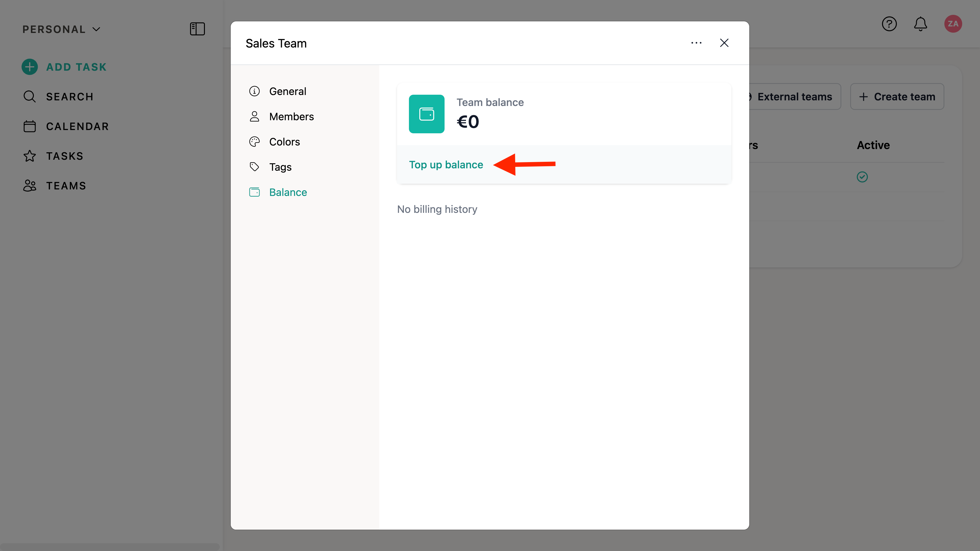Image resolution: width=980 pixels, height=551 pixels.
Task: Click the help question mark icon
Action: click(x=889, y=24)
